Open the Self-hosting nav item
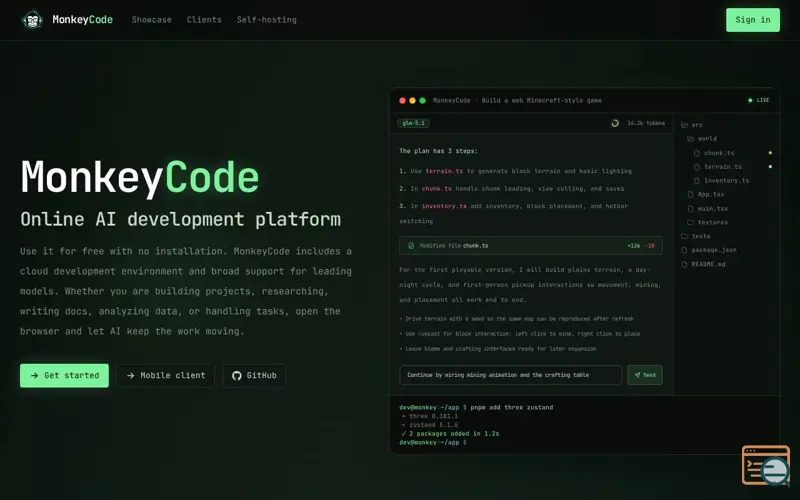The height and width of the screenshot is (500, 800). (x=266, y=20)
